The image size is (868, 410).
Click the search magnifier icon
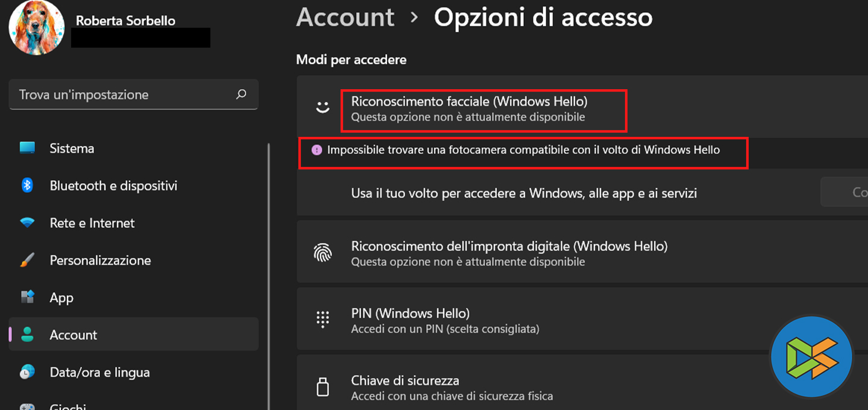[241, 95]
